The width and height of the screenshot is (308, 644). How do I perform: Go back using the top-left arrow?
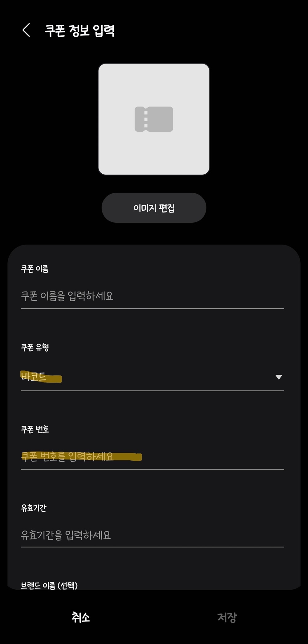[26, 30]
